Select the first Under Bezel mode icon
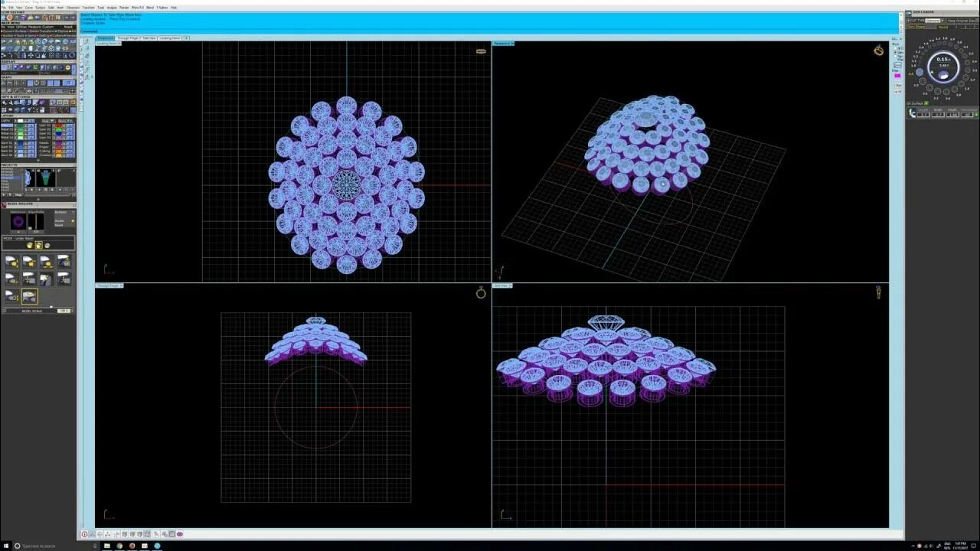This screenshot has width=980, height=551. 30,245
